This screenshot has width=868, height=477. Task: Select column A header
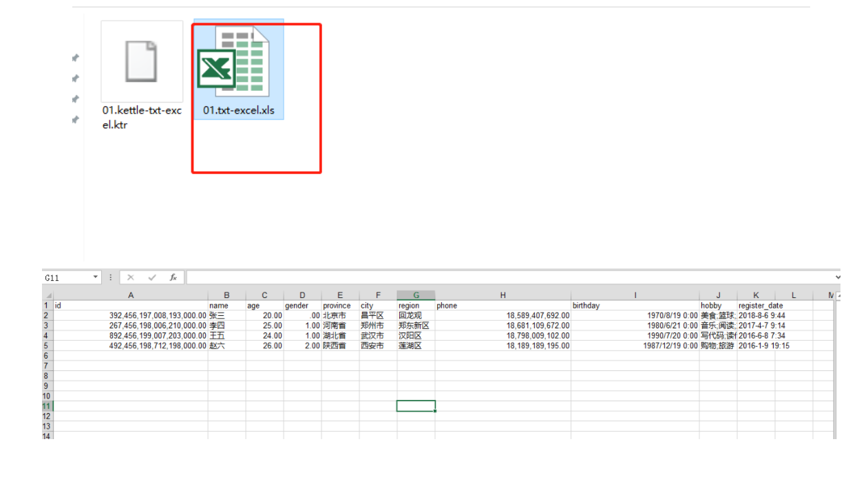(131, 295)
